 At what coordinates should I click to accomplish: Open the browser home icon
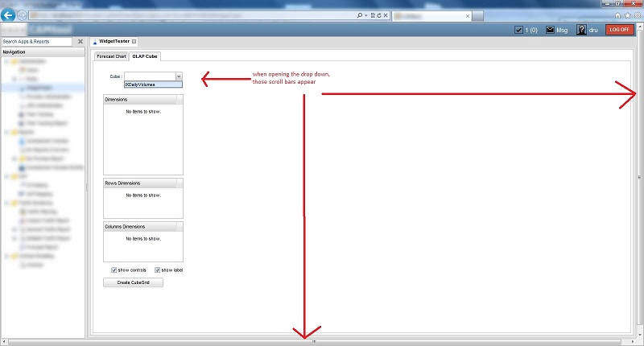coord(617,15)
